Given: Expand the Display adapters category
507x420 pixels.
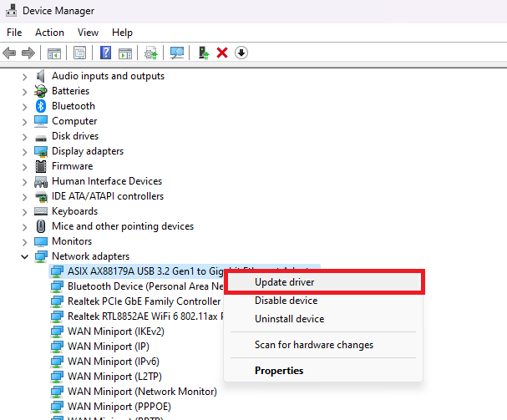Looking at the screenshot, I should coord(24,151).
